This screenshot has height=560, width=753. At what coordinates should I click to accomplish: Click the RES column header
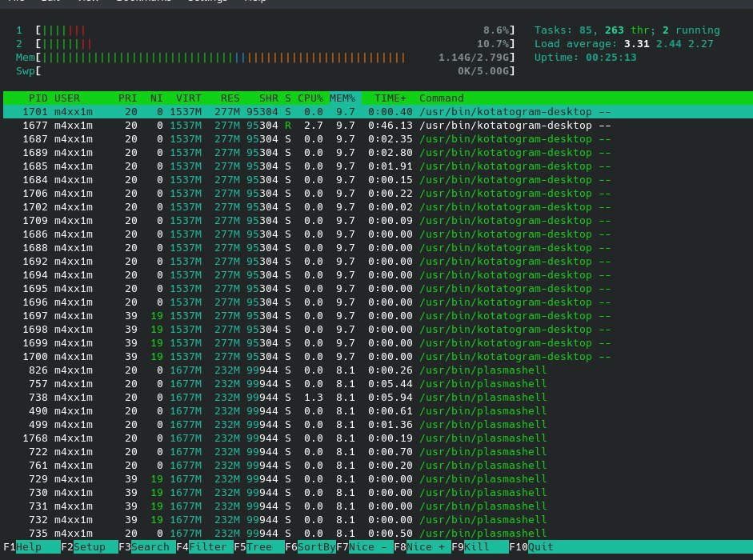230,98
